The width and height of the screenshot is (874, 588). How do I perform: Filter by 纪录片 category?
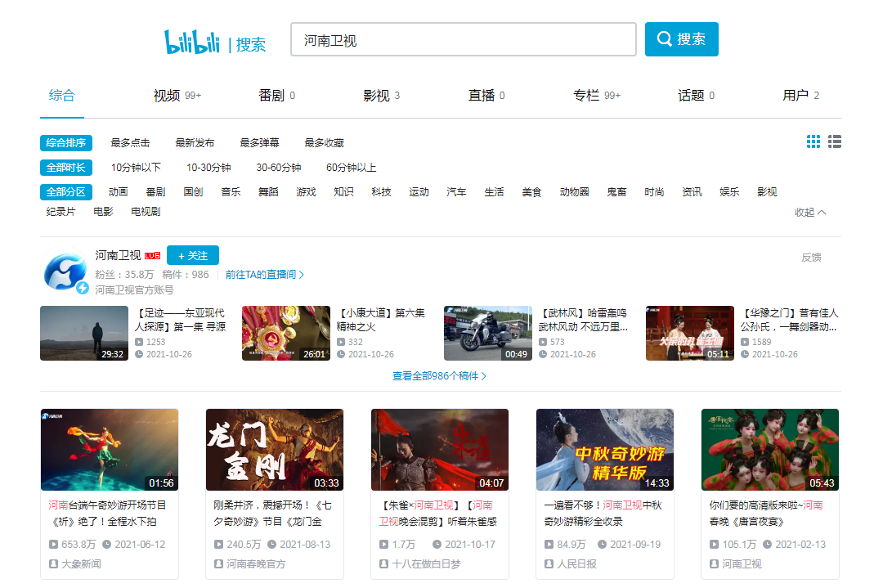[61, 211]
